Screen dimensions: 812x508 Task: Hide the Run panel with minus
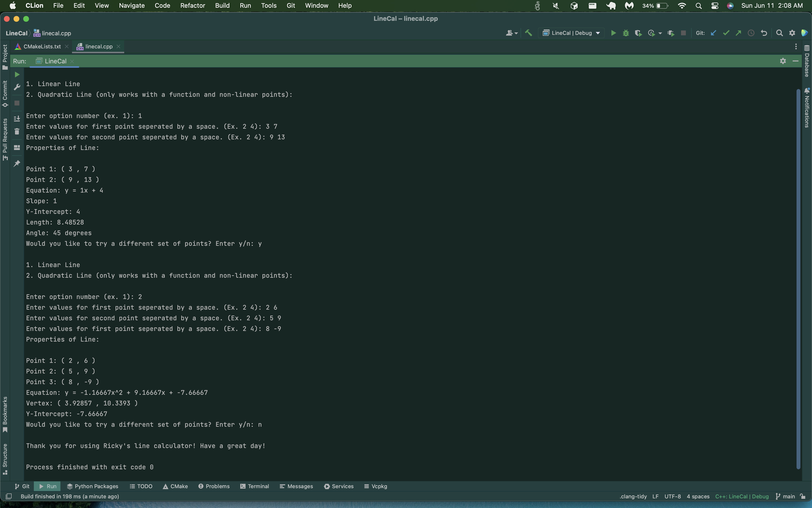795,61
